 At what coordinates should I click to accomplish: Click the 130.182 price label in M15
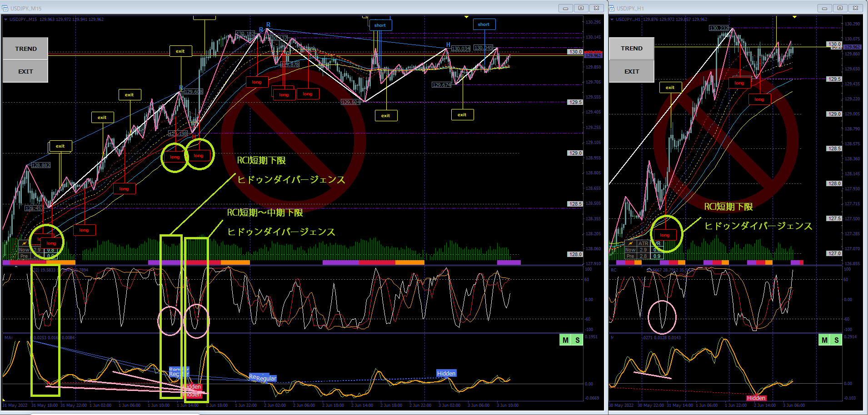tap(245, 34)
